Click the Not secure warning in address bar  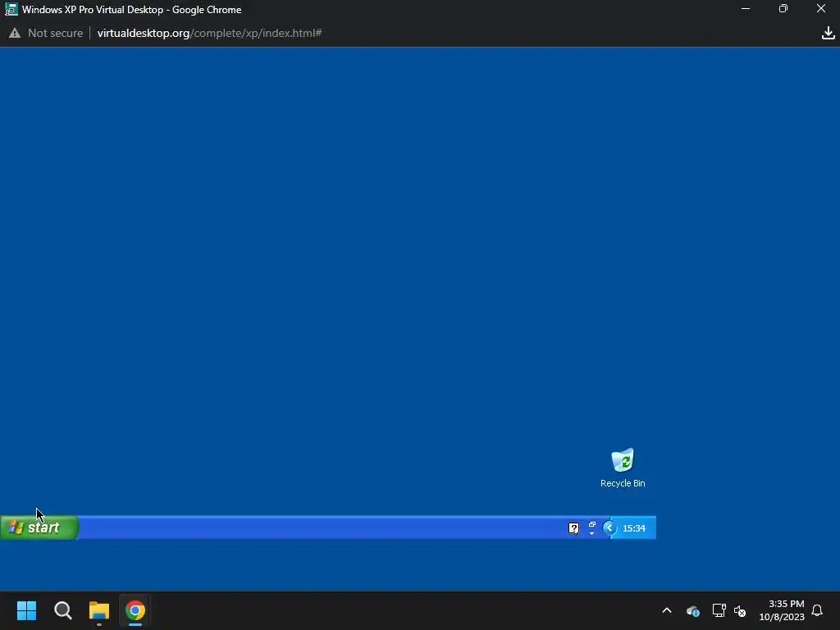point(46,33)
